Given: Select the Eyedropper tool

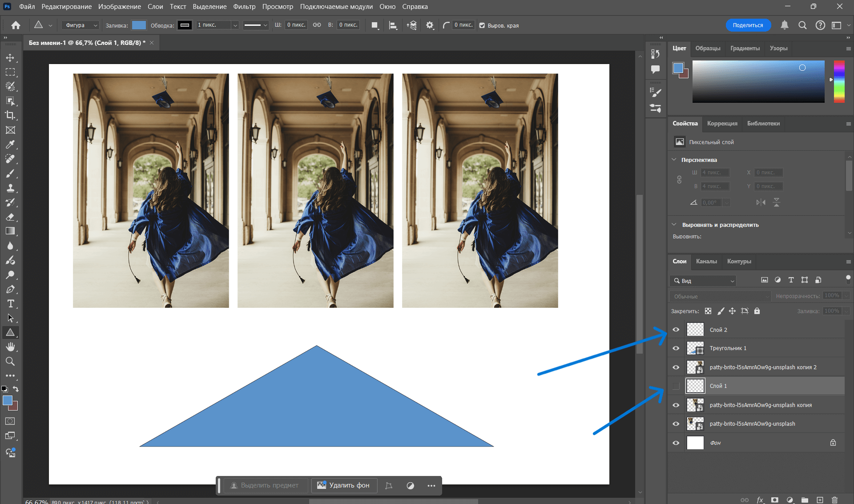Looking at the screenshot, I should coord(10,144).
